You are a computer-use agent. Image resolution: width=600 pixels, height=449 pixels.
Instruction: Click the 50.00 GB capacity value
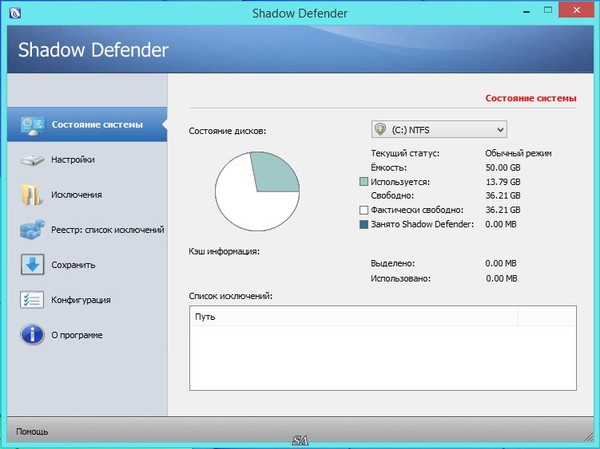[x=503, y=168]
